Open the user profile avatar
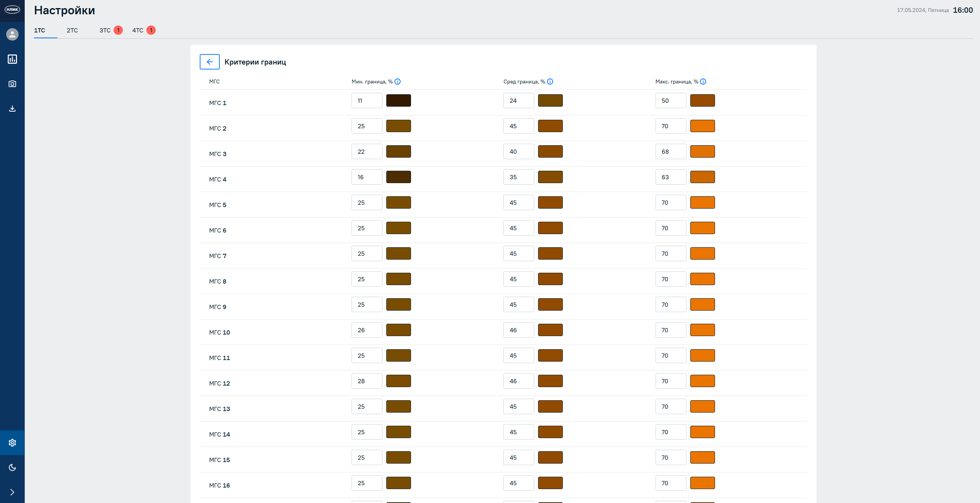Viewport: 980px width, 503px height. (x=12, y=34)
